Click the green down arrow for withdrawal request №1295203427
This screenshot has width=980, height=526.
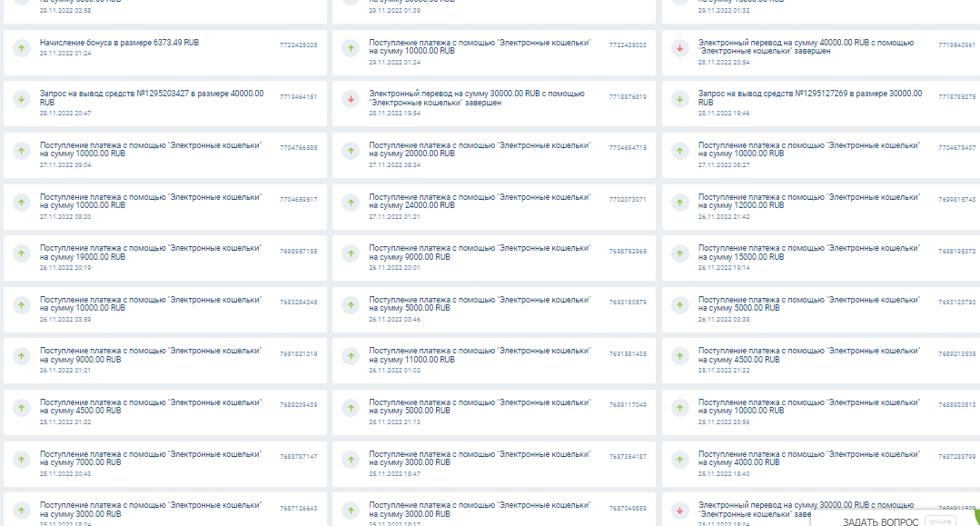tap(22, 99)
